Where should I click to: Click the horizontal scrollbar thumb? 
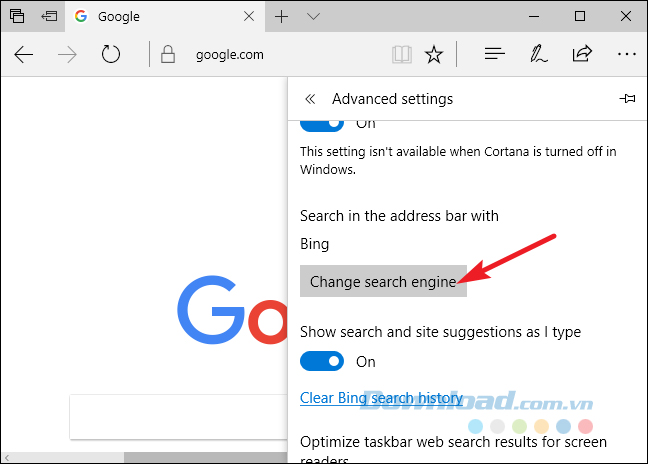[x=205, y=457]
